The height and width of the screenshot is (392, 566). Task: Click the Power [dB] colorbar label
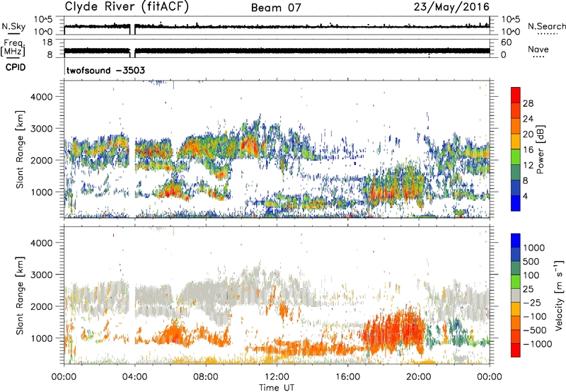click(x=540, y=149)
